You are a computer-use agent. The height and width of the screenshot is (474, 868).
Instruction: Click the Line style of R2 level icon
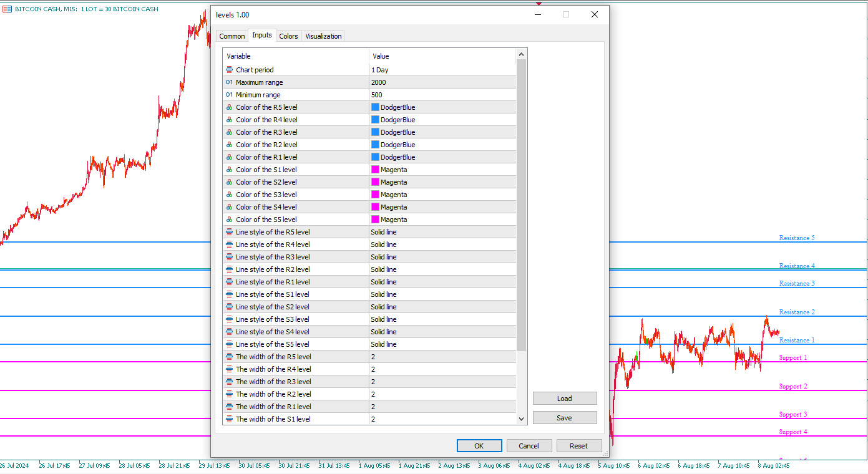point(229,269)
